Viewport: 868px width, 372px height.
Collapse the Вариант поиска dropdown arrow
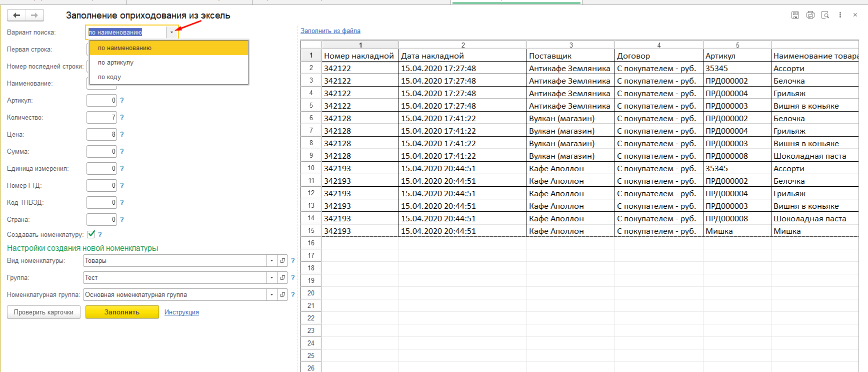click(171, 32)
